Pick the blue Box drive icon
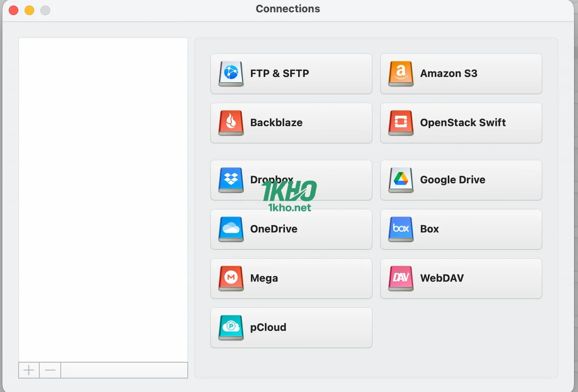The height and width of the screenshot is (392, 578). coord(401,229)
